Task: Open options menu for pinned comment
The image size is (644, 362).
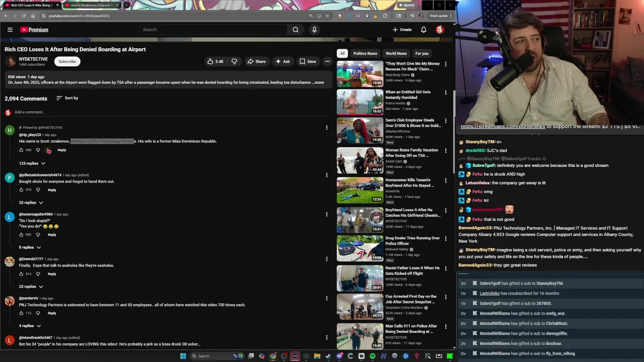Action: [x=327, y=128]
